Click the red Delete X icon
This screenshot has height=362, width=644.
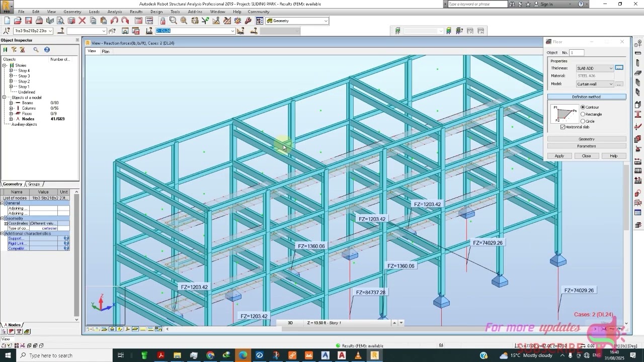coord(82,21)
